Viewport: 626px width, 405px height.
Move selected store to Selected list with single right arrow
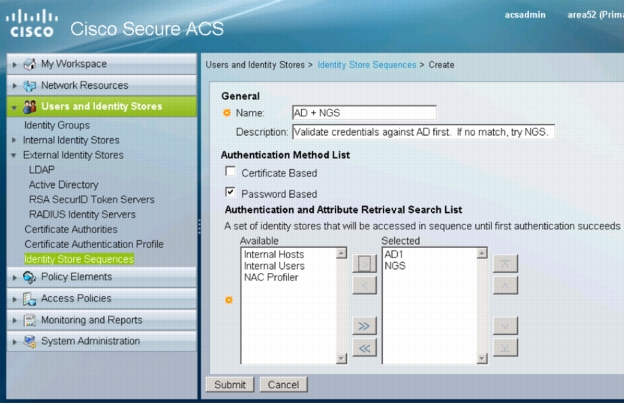click(364, 264)
